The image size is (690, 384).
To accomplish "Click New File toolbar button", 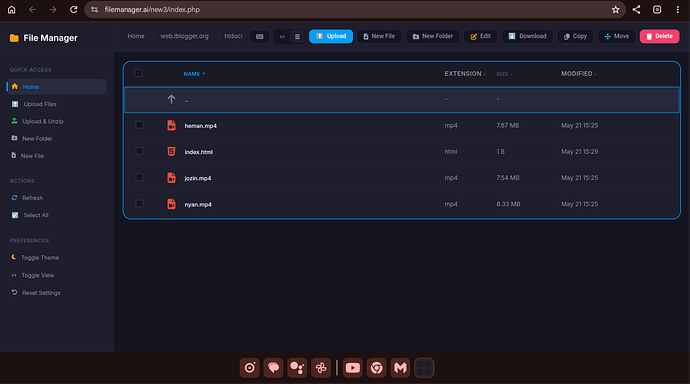I will point(379,36).
